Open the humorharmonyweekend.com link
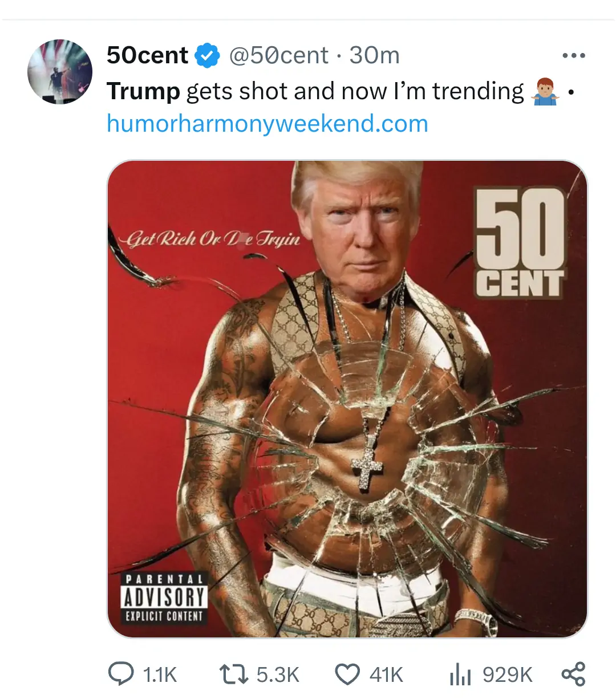 click(267, 124)
